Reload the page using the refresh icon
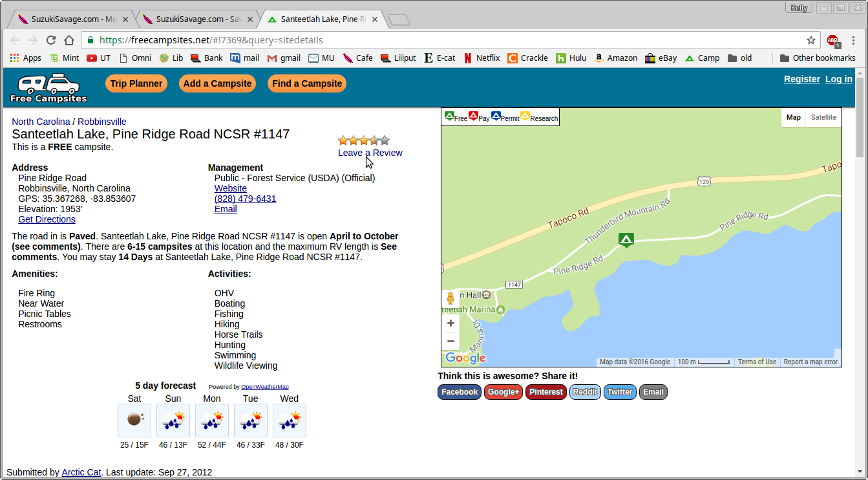This screenshot has height=480, width=868. click(x=50, y=40)
